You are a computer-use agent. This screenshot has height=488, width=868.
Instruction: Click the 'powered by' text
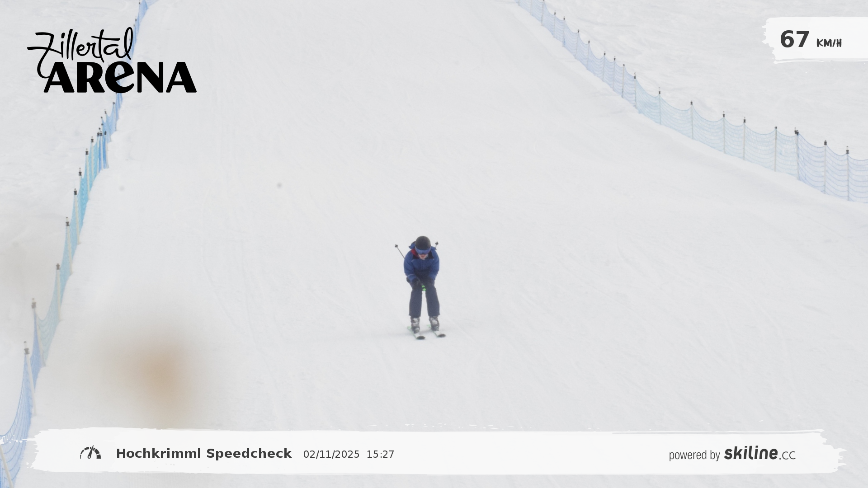pyautogui.click(x=694, y=455)
